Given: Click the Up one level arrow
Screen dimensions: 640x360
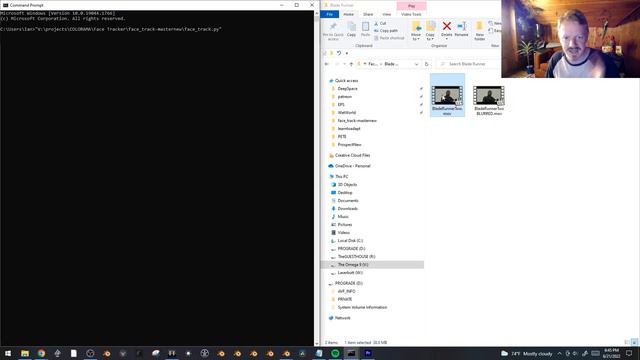Looking at the screenshot, I should (x=351, y=64).
